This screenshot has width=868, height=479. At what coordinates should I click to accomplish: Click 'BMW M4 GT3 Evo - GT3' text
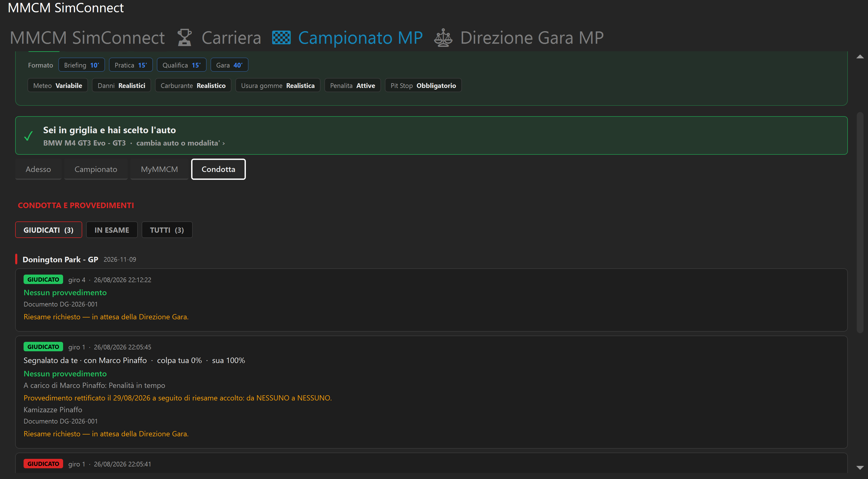click(84, 143)
